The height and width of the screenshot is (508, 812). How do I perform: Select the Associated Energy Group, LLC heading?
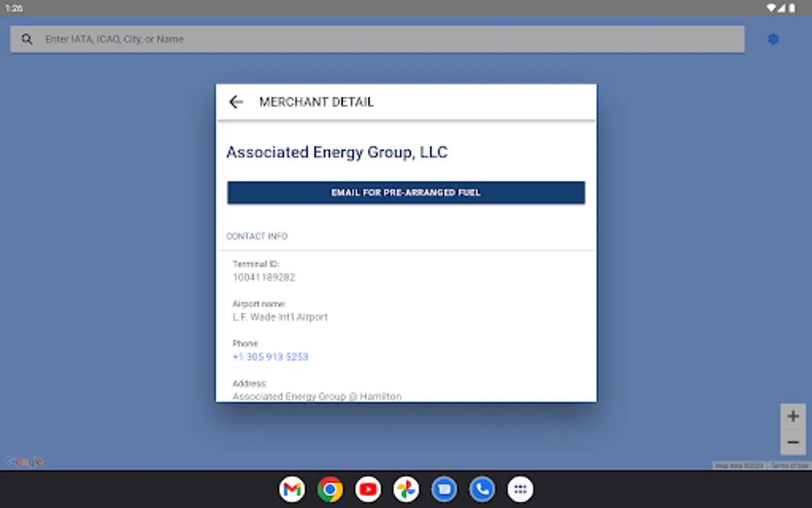[x=337, y=152]
